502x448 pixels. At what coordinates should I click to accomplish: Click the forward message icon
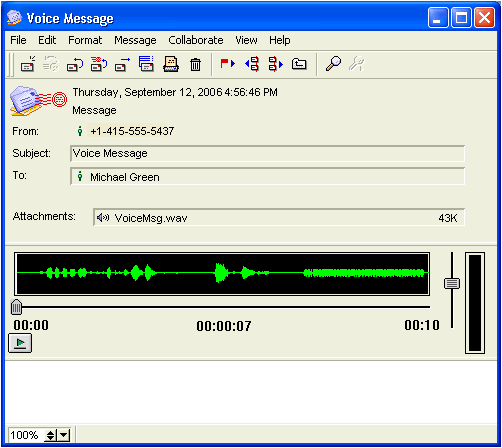123,64
